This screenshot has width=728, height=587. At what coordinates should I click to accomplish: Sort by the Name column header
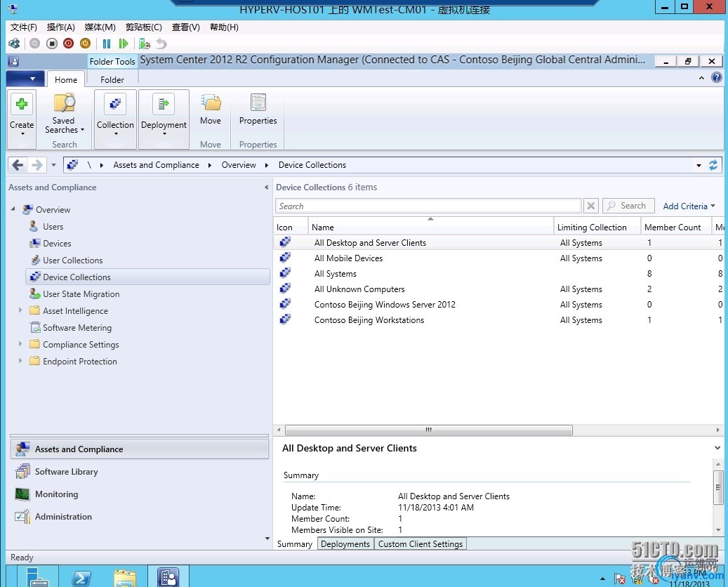(x=430, y=227)
